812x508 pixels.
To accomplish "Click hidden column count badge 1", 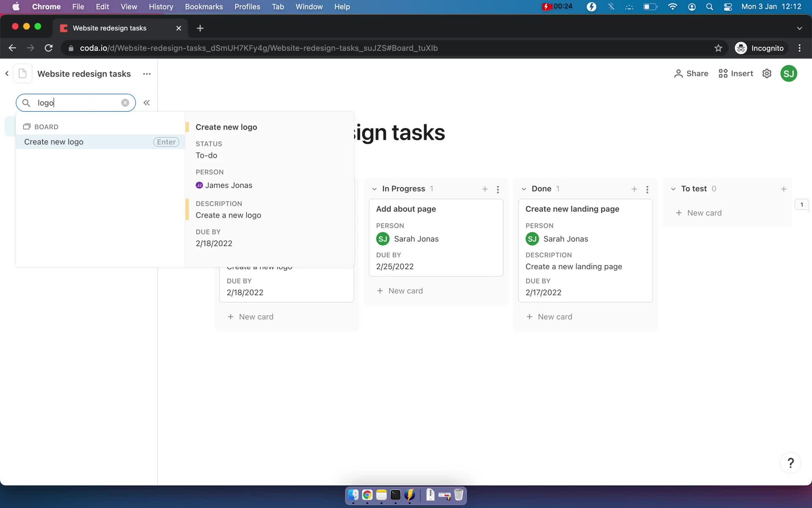I will point(801,205).
